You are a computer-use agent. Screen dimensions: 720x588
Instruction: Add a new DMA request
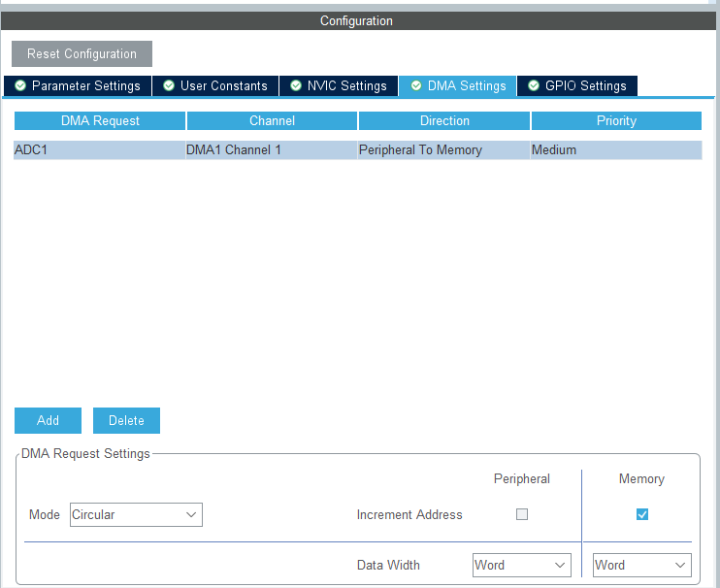[48, 420]
